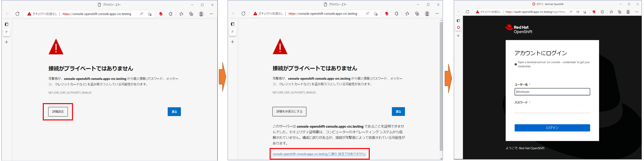This screenshot has height=161, width=644.
Task: Click 戻る in the window showing 詳細設定
Action: [x=174, y=112]
